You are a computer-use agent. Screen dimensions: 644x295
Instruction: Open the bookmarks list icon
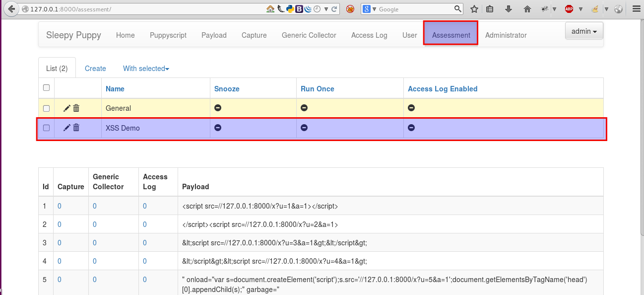(x=490, y=9)
